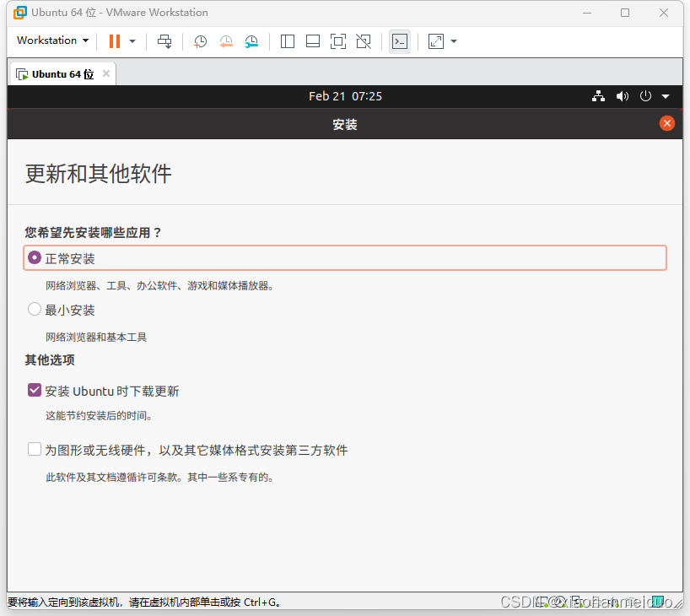Click the Ubuntu network status icon
This screenshot has height=616, width=690.
(x=598, y=96)
